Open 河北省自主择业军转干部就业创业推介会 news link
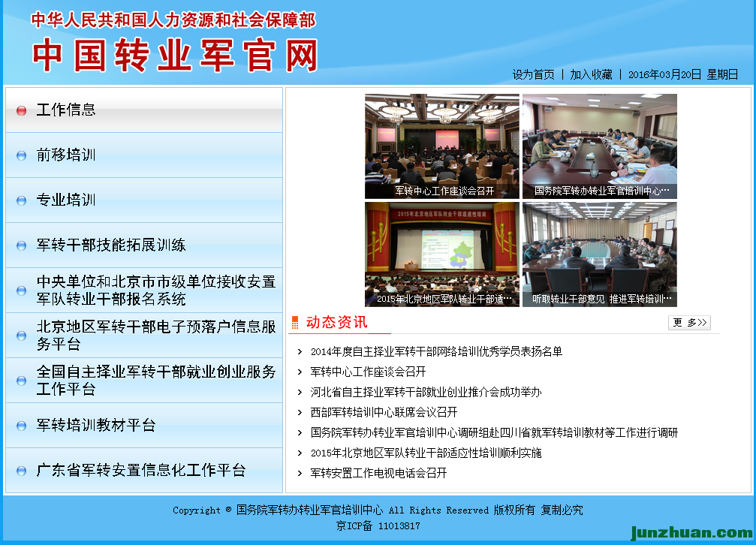Image resolution: width=756 pixels, height=545 pixels. tap(426, 392)
